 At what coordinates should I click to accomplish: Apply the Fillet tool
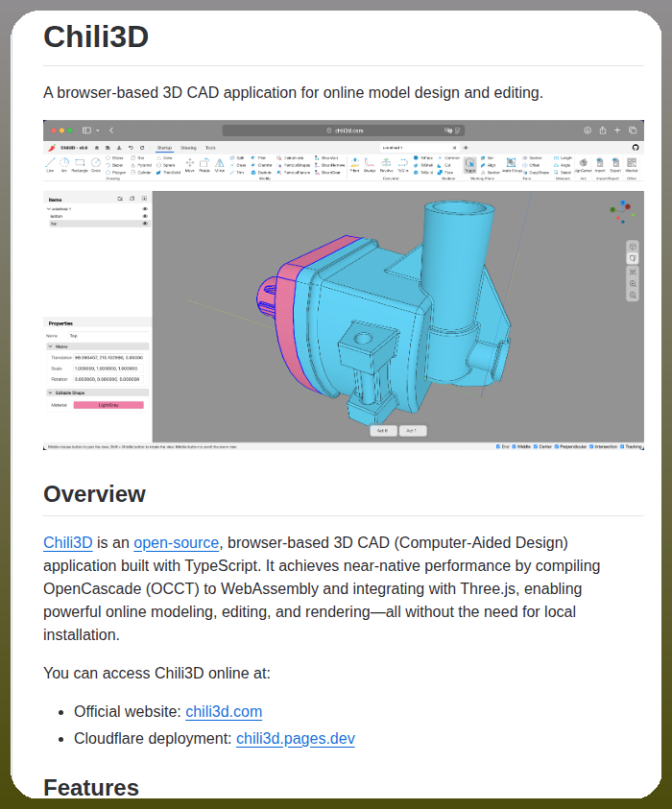point(258,158)
